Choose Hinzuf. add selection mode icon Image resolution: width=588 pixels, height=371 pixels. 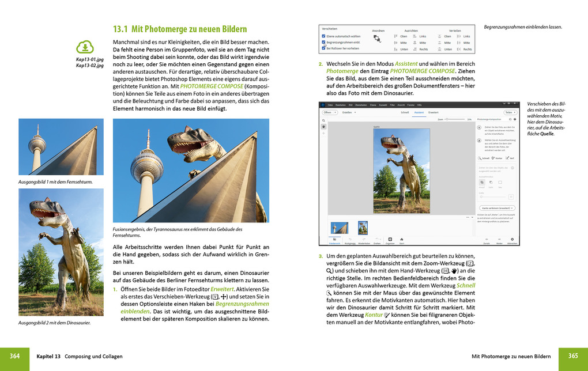point(482,182)
